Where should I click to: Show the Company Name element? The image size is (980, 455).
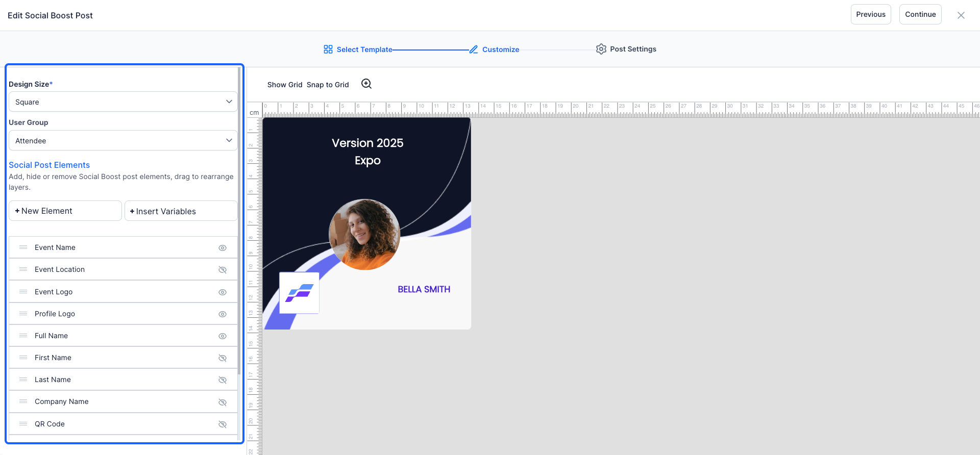[223, 402]
